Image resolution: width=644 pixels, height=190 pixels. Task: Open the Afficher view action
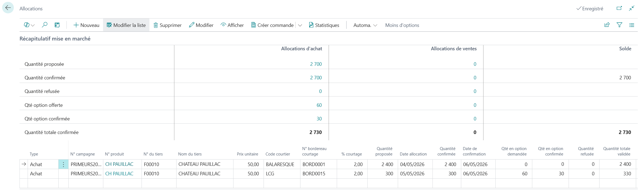point(232,25)
